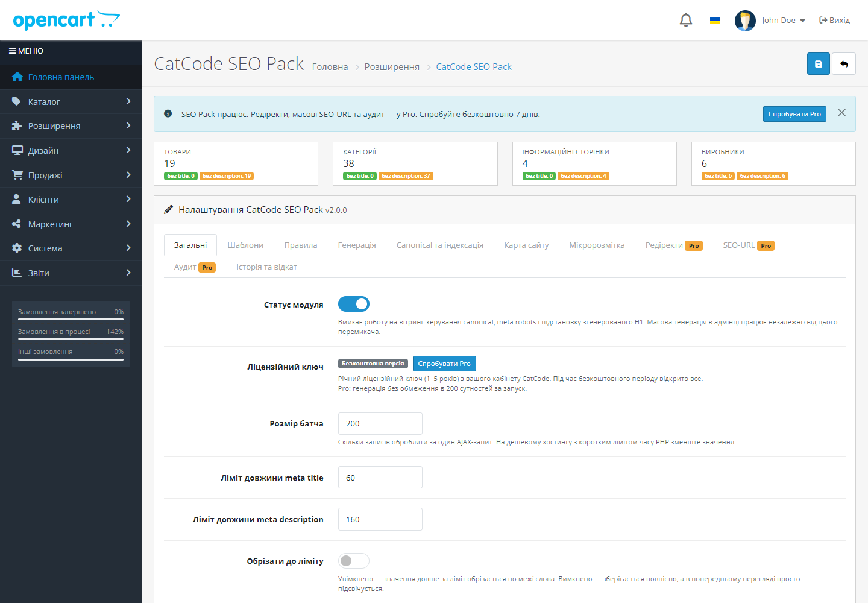Click Спробувати Pro in the alert banner
This screenshot has height=603, width=868.
point(794,114)
